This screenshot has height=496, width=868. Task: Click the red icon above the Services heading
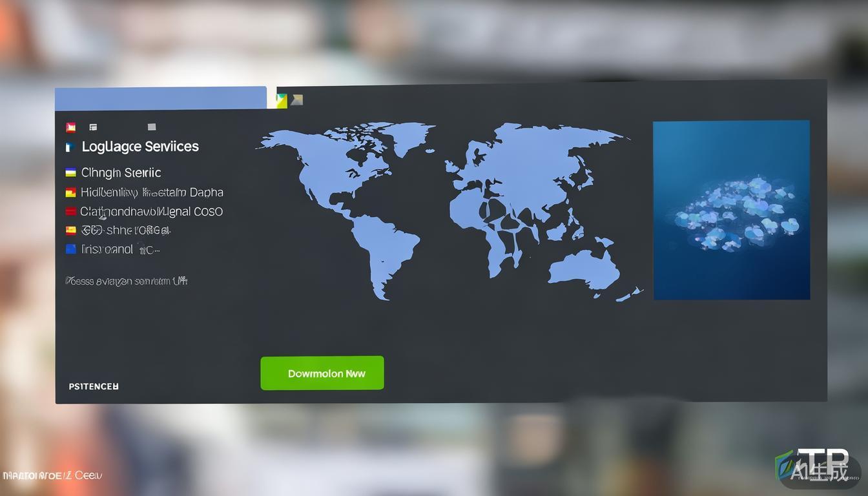pos(71,127)
